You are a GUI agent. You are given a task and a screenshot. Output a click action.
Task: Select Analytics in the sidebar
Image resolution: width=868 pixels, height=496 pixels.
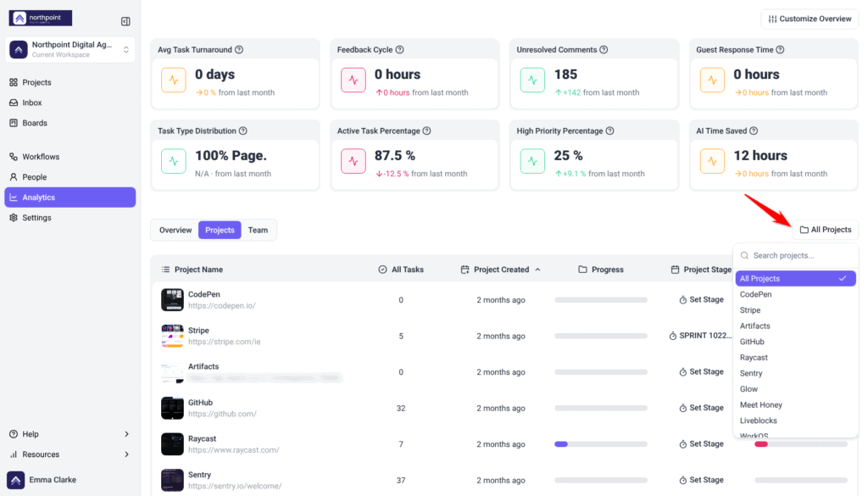pos(70,197)
